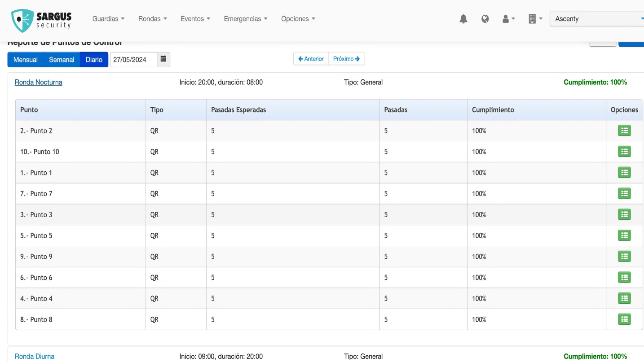Open the notifications bell

463,19
